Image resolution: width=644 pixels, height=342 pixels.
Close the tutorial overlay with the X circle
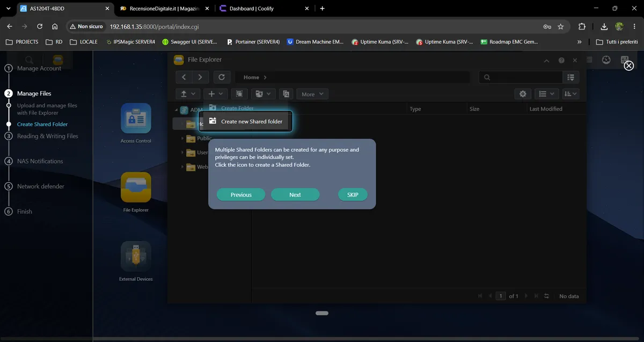click(x=628, y=66)
